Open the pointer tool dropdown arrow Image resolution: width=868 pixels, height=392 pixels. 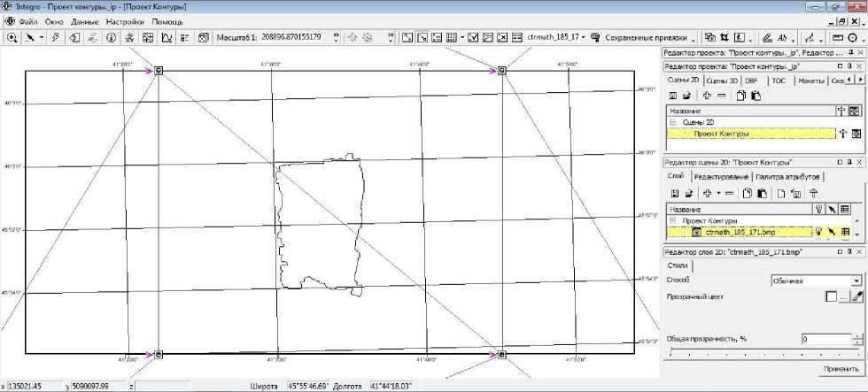tap(42, 38)
